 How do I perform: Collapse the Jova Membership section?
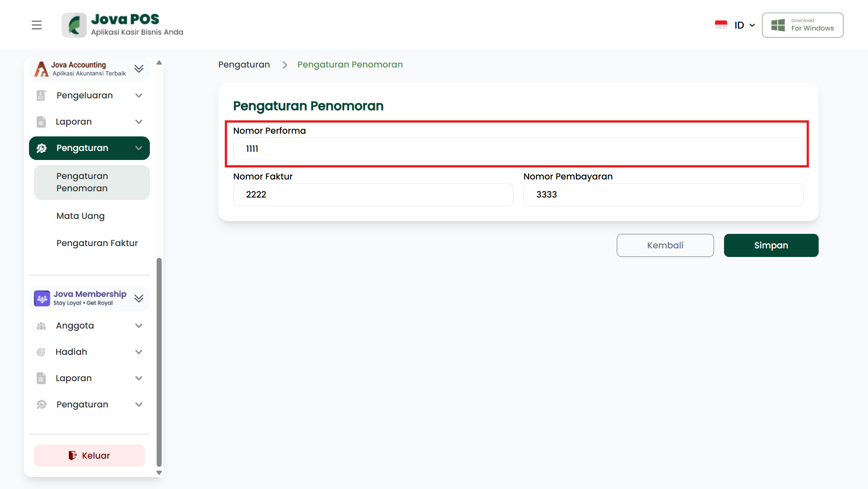point(139,298)
